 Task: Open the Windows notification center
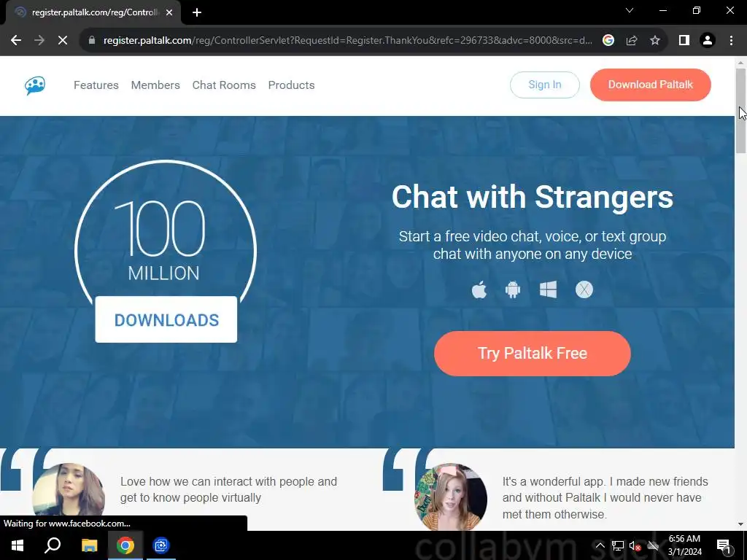click(x=724, y=545)
